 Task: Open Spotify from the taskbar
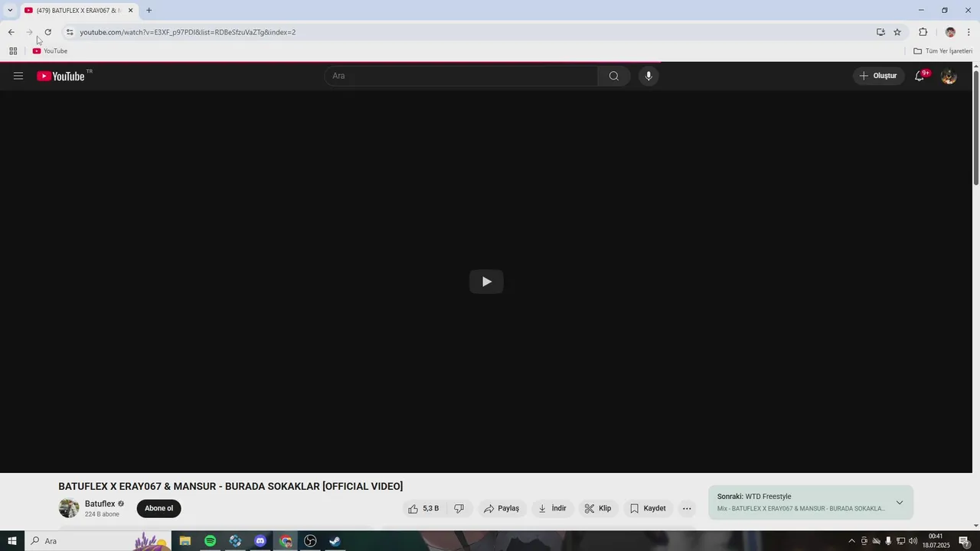point(210,541)
